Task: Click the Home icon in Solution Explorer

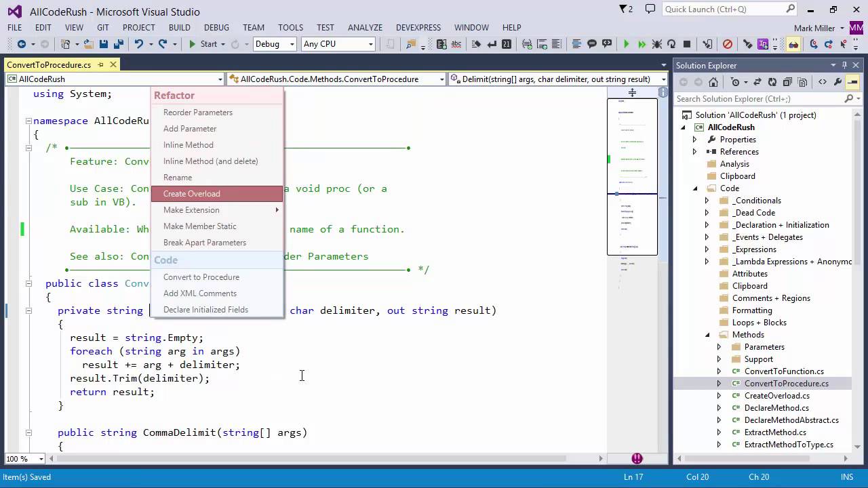Action: click(x=713, y=82)
